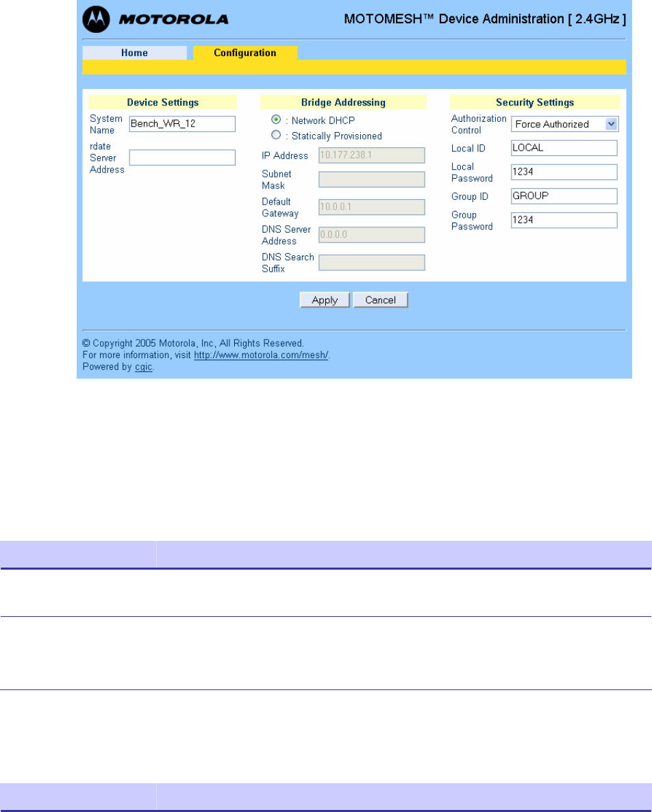Image resolution: width=652 pixels, height=812 pixels.
Task: Select the Default Gateway field
Action: click(372, 207)
